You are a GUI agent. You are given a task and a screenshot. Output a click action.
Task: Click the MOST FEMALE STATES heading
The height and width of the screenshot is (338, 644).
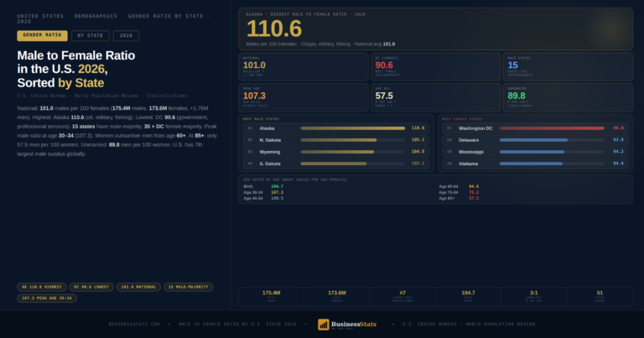tap(463, 119)
